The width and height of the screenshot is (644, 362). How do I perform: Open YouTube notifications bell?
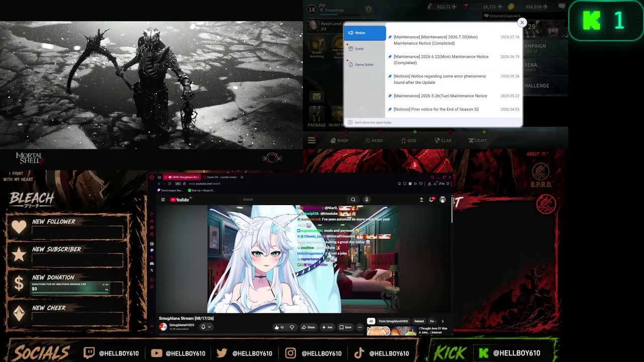click(431, 200)
